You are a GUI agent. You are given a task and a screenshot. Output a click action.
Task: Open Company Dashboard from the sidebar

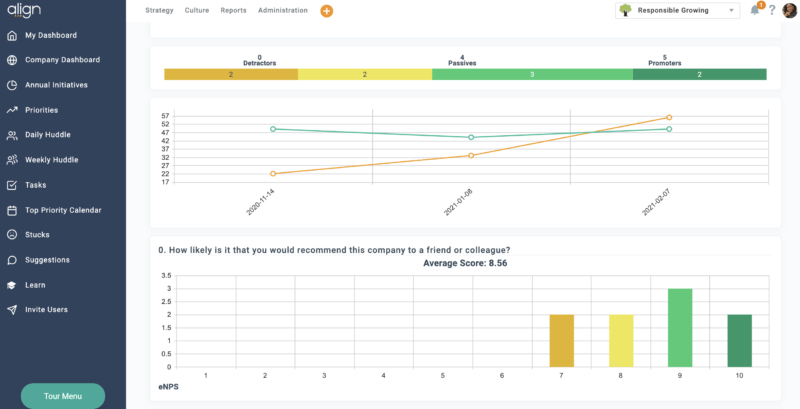62,60
